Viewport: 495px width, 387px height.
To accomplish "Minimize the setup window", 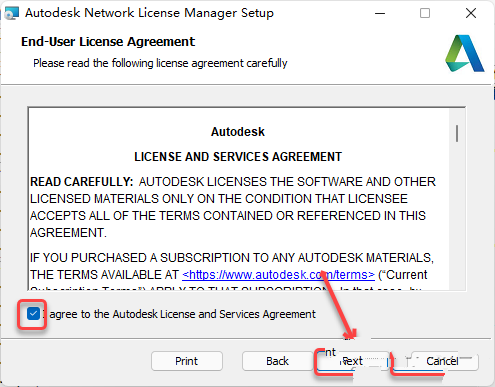I will (380, 13).
